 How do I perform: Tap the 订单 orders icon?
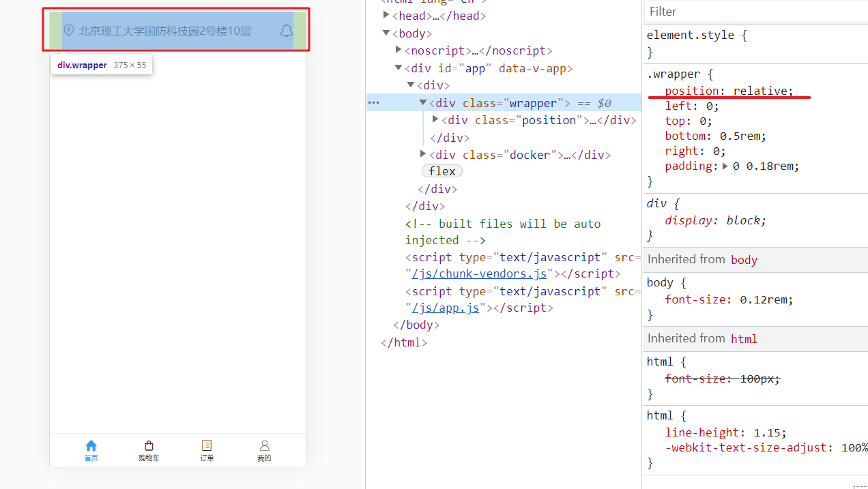click(x=207, y=445)
